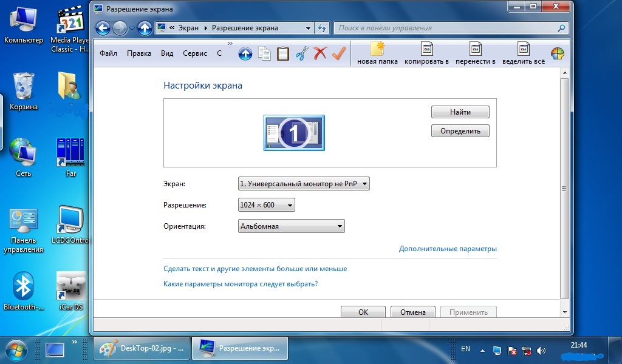Click the orange checkmark toolbar icon

338,53
